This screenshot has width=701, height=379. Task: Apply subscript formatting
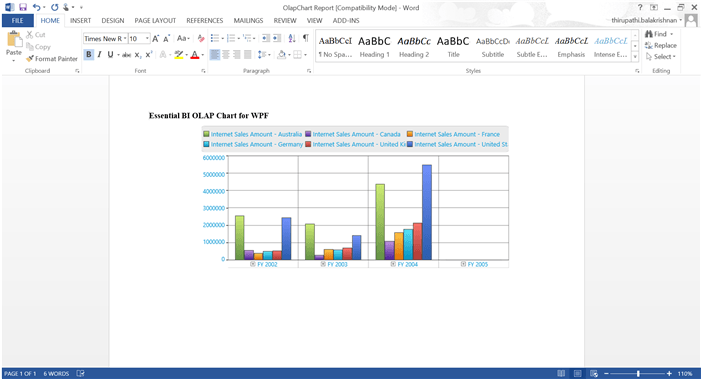click(x=138, y=55)
